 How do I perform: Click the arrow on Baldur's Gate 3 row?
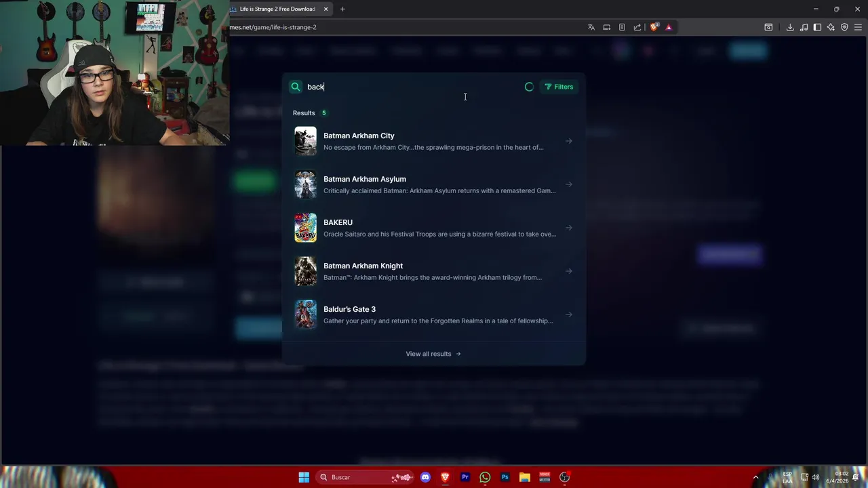(569, 314)
